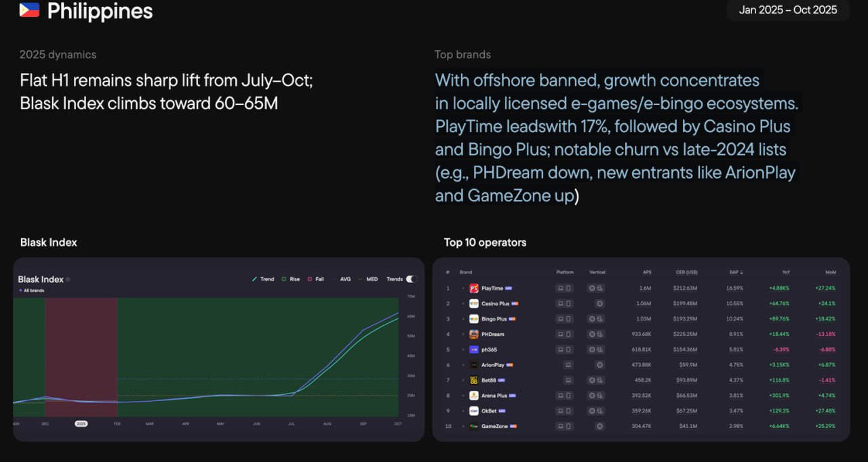Click the info icon beside Blask Index
868x462 pixels.
click(x=68, y=279)
